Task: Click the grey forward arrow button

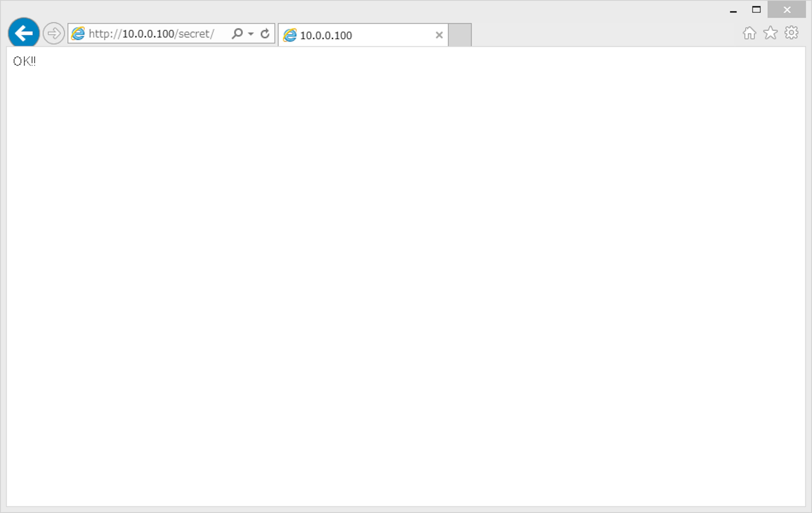Action: tap(54, 33)
